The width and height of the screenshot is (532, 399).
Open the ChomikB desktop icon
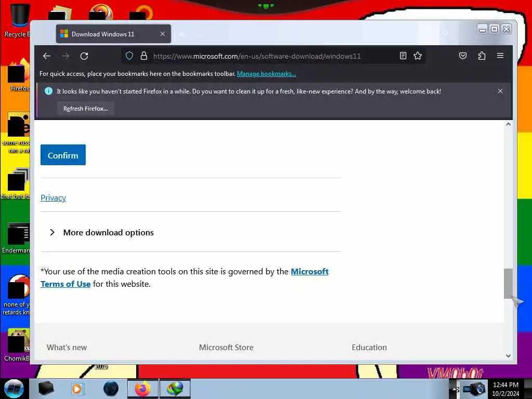pyautogui.click(x=18, y=345)
